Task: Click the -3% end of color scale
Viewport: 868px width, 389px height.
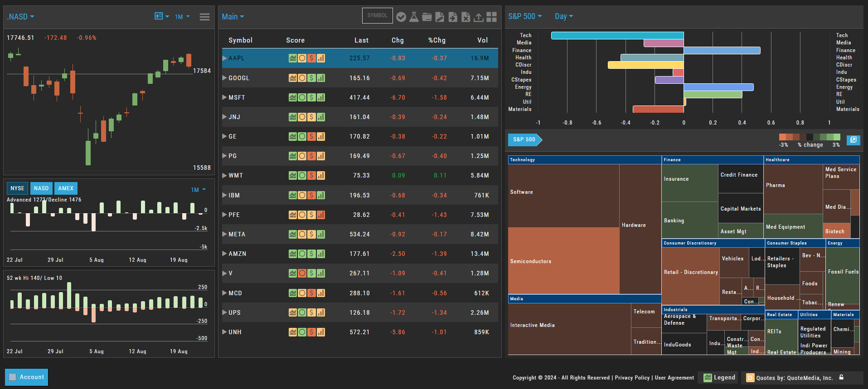Action: pyautogui.click(x=783, y=137)
